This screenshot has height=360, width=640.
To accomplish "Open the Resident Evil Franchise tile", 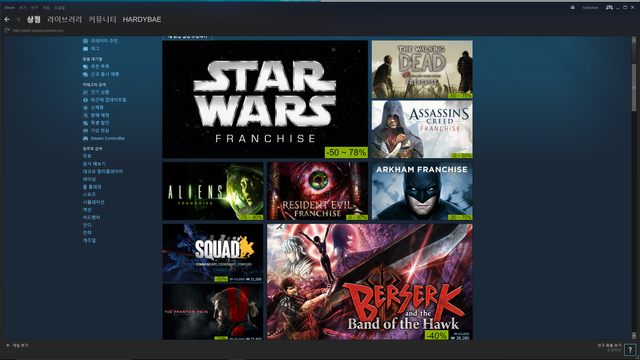I will click(318, 191).
